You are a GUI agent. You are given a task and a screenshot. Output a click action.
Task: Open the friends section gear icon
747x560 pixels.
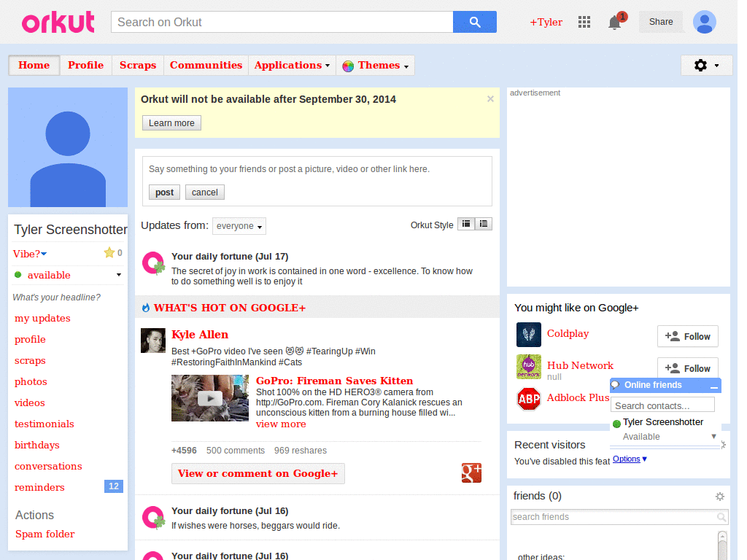tap(720, 497)
